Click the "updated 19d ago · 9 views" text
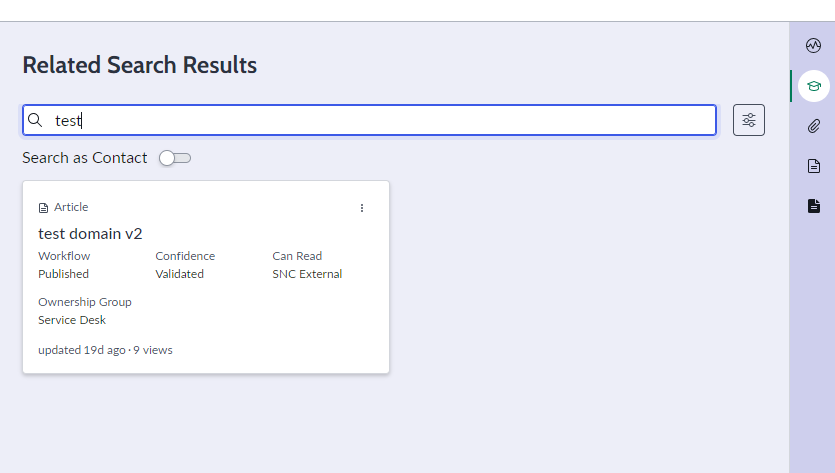The width and height of the screenshot is (835, 473). tap(105, 350)
